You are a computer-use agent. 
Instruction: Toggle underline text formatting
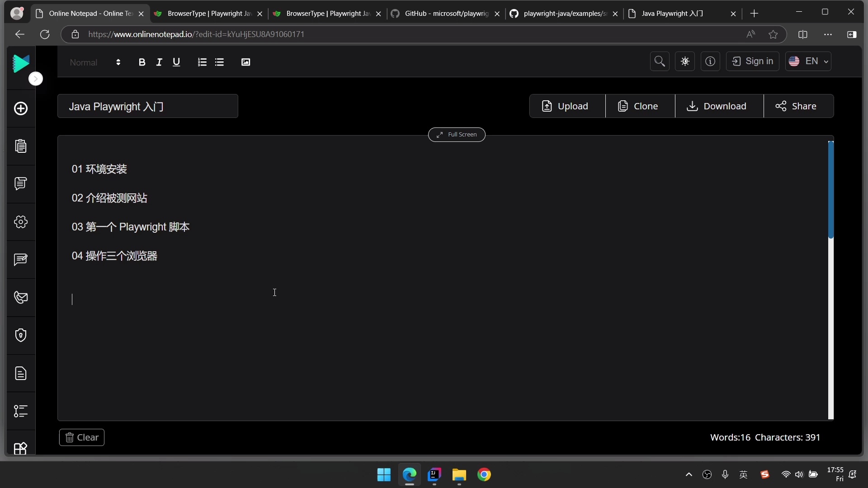click(176, 62)
